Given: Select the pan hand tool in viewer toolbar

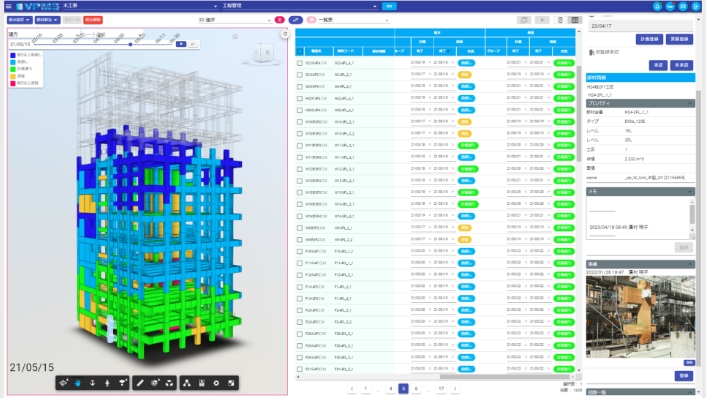Looking at the screenshot, I should pyautogui.click(x=78, y=383).
